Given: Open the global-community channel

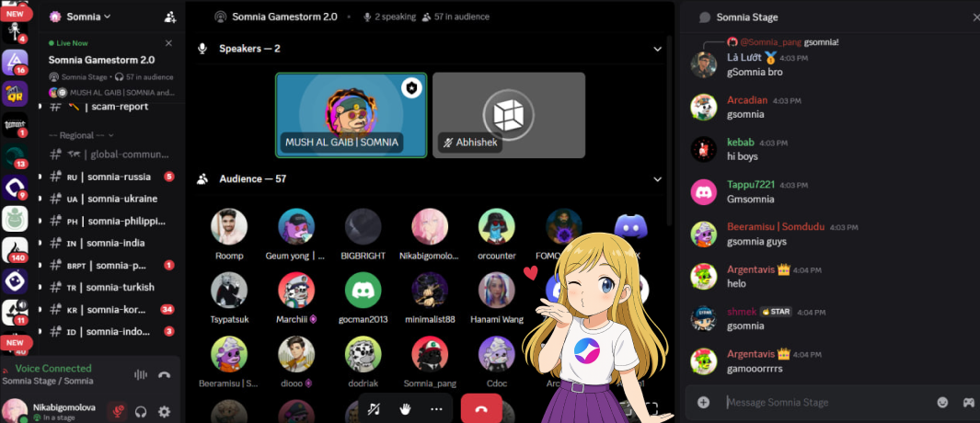Looking at the screenshot, I should click(x=110, y=154).
